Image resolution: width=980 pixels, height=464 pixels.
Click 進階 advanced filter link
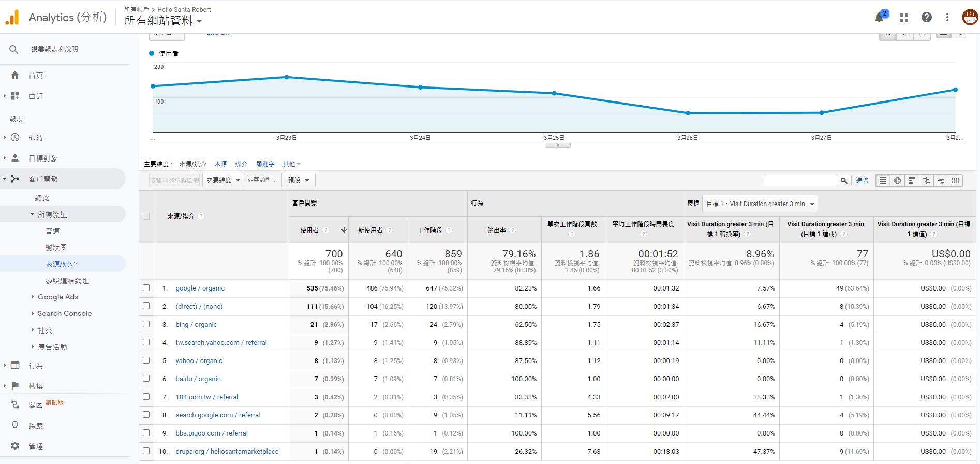point(862,181)
